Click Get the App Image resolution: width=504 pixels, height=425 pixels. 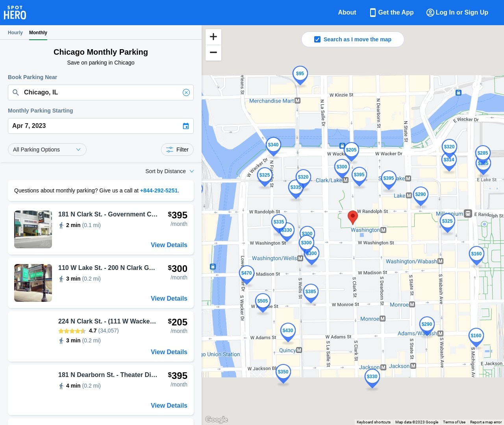pyautogui.click(x=392, y=13)
